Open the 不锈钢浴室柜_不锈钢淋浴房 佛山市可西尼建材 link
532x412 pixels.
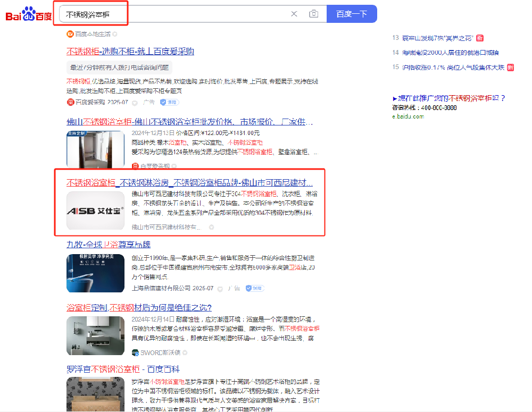click(x=190, y=183)
